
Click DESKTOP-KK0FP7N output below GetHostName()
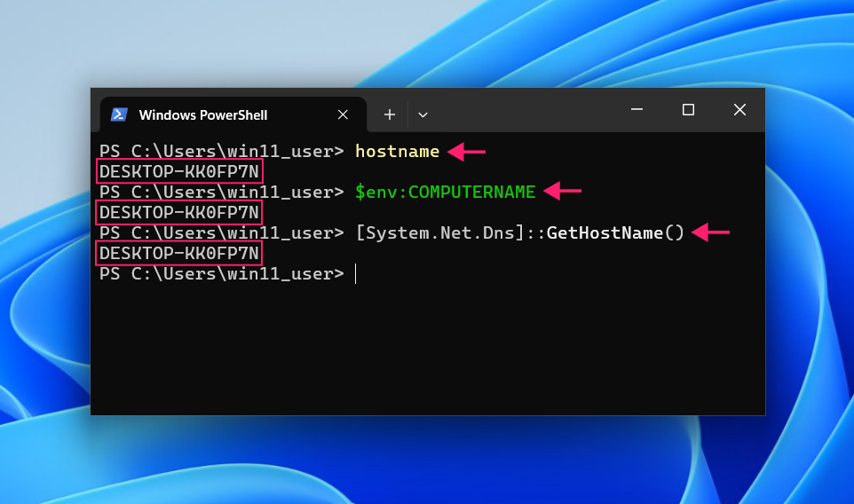pos(179,253)
